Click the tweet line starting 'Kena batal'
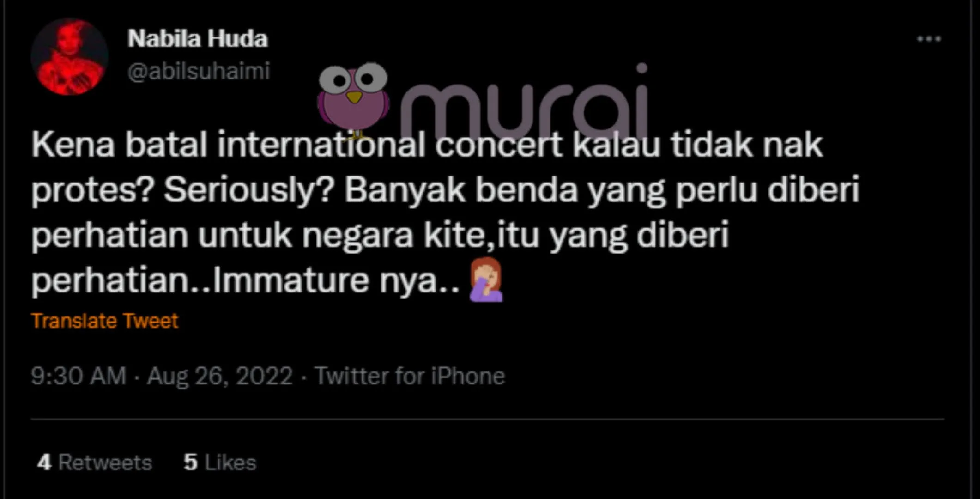The height and width of the screenshot is (499, 980). click(x=427, y=145)
